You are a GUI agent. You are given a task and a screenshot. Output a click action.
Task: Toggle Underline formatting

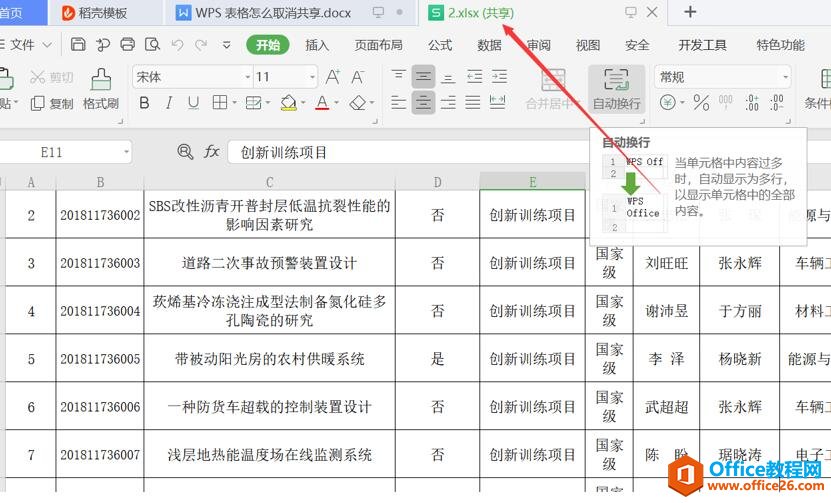click(193, 103)
